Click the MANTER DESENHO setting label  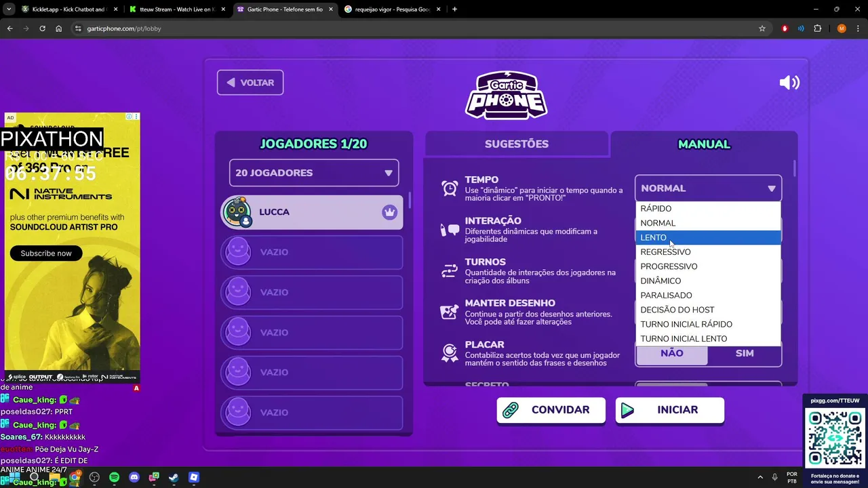[x=510, y=303]
